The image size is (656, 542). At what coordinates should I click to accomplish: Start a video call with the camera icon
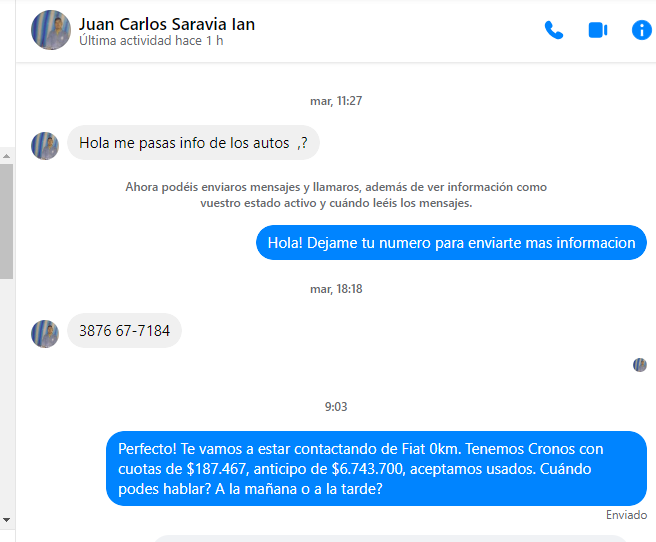tap(598, 30)
